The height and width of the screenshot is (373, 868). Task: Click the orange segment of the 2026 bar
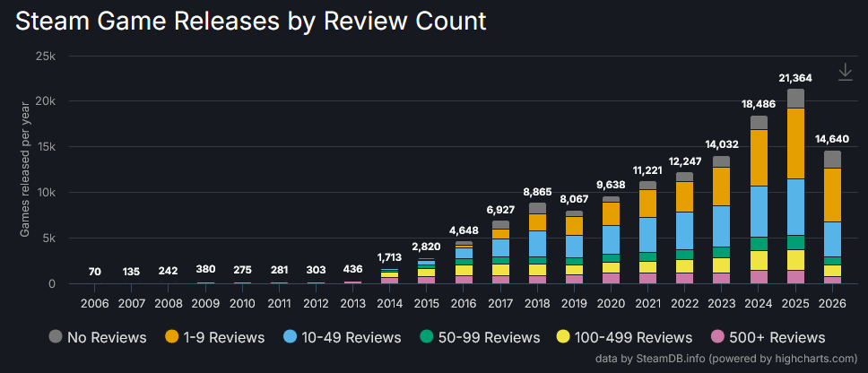click(x=832, y=195)
